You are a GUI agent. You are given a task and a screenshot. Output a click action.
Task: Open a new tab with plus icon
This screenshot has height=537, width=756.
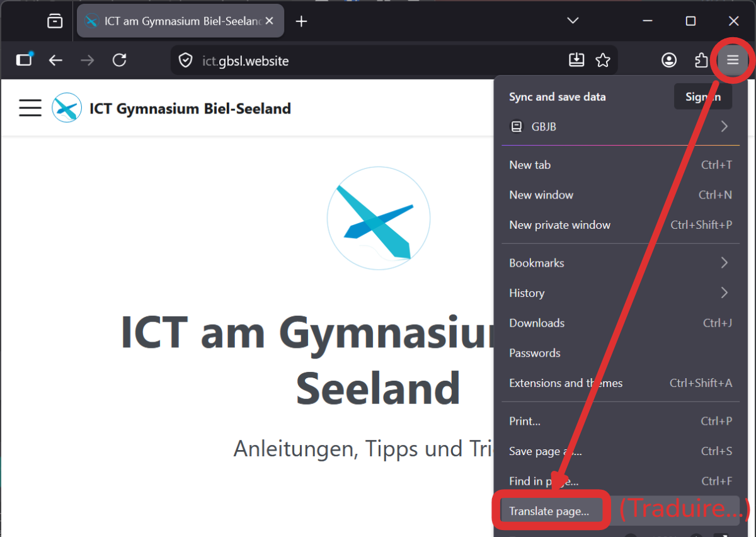tap(302, 21)
